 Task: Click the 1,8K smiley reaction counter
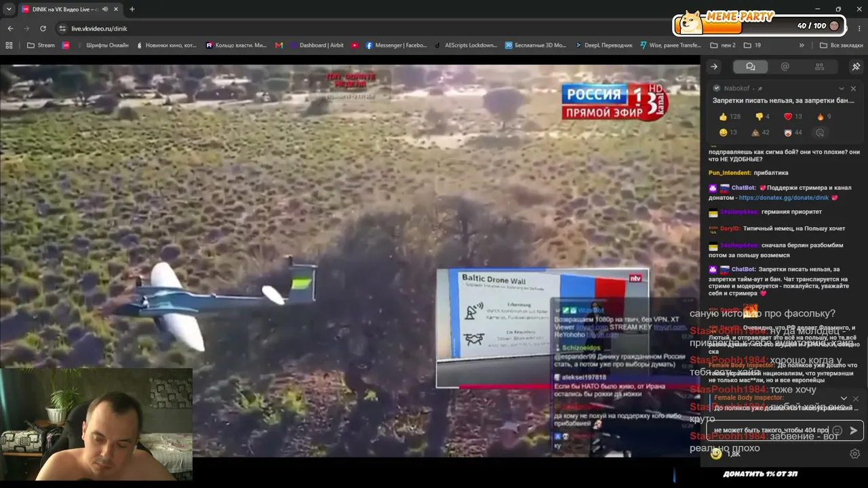(x=726, y=453)
